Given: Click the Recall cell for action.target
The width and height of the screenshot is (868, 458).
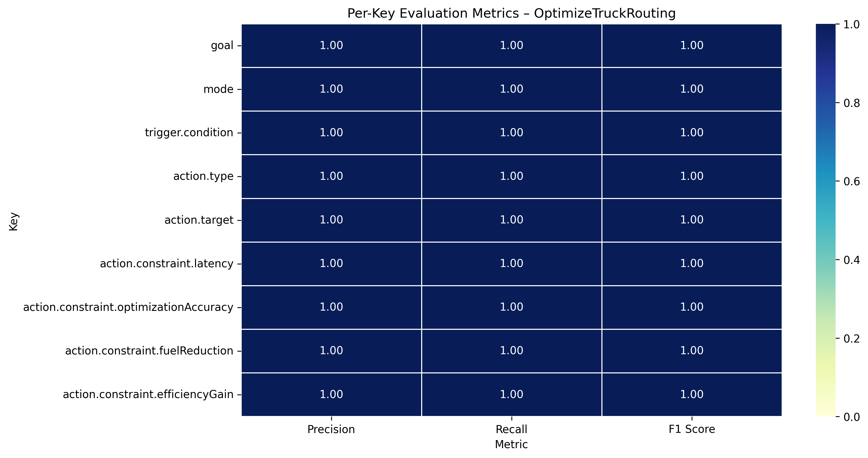Looking at the screenshot, I should [511, 220].
